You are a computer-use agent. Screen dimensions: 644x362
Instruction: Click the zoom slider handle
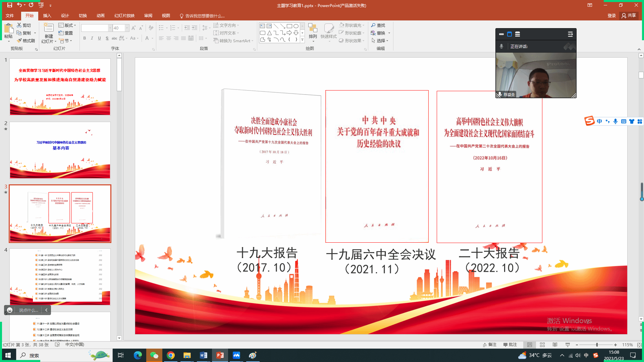click(x=597, y=345)
